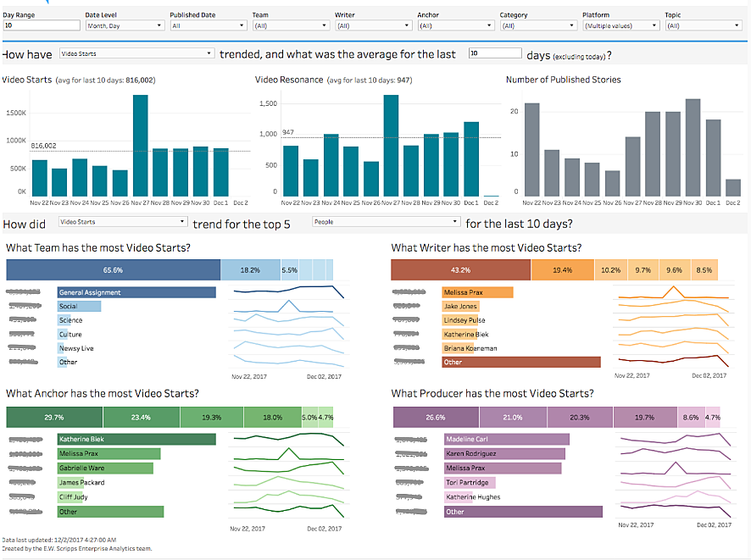Click the average days input before 'days (excluding today)'

494,53
